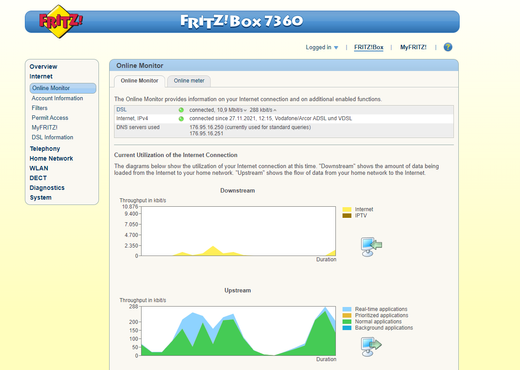Click the upstream computer icon with right arrow
Viewport: 520px width, 370px height.
pyautogui.click(x=371, y=346)
